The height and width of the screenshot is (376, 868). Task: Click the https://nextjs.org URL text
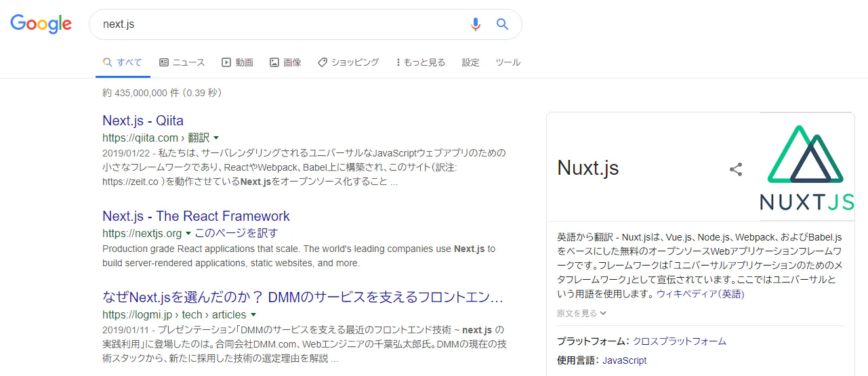coord(142,233)
